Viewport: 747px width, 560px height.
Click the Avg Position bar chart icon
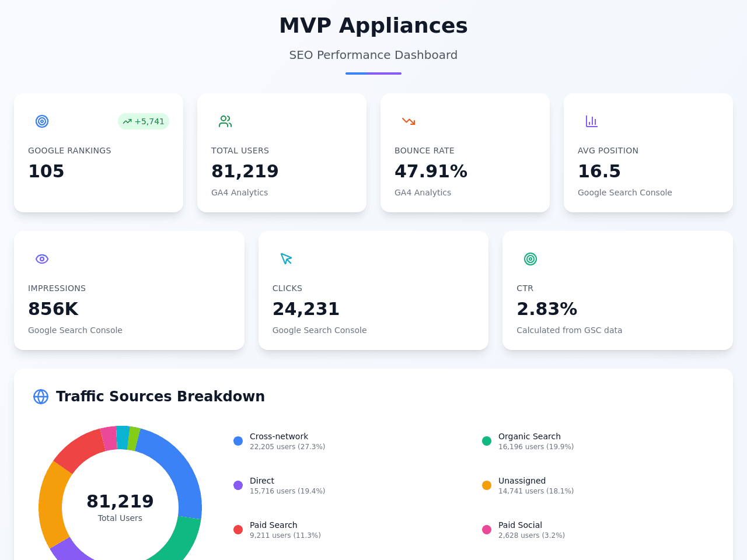click(592, 121)
